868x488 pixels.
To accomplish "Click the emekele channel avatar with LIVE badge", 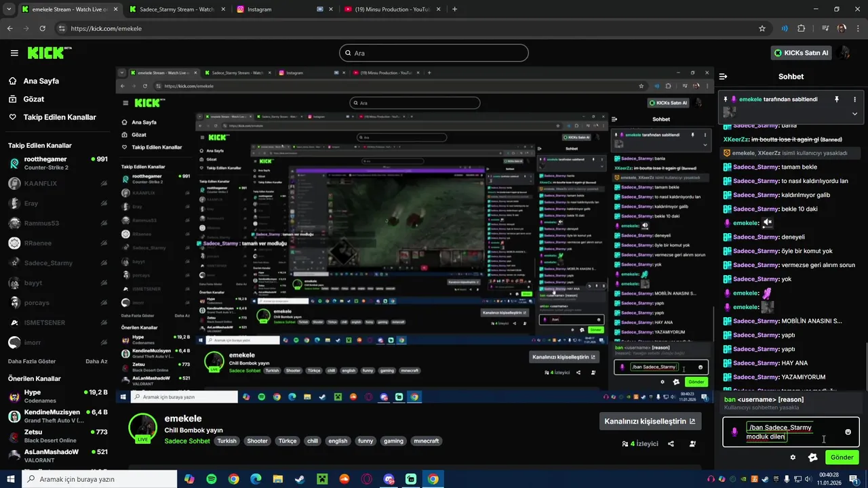I will (x=142, y=428).
